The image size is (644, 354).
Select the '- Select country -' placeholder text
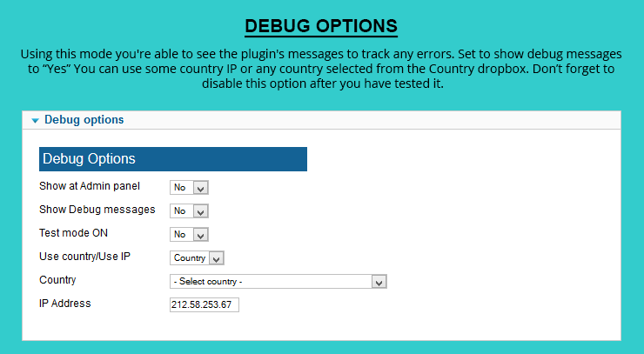[x=208, y=281]
